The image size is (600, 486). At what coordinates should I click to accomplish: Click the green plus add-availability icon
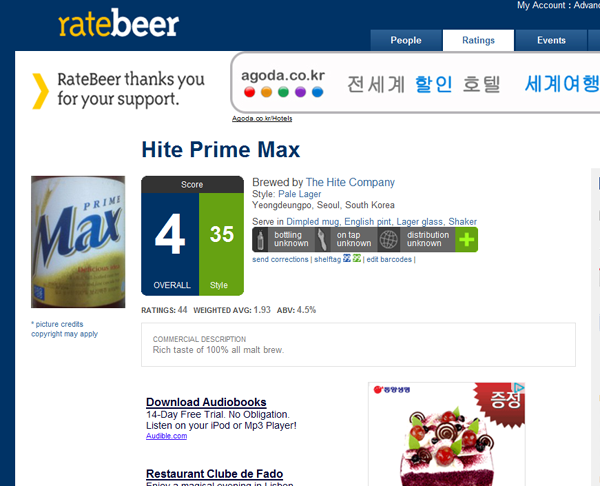466,240
